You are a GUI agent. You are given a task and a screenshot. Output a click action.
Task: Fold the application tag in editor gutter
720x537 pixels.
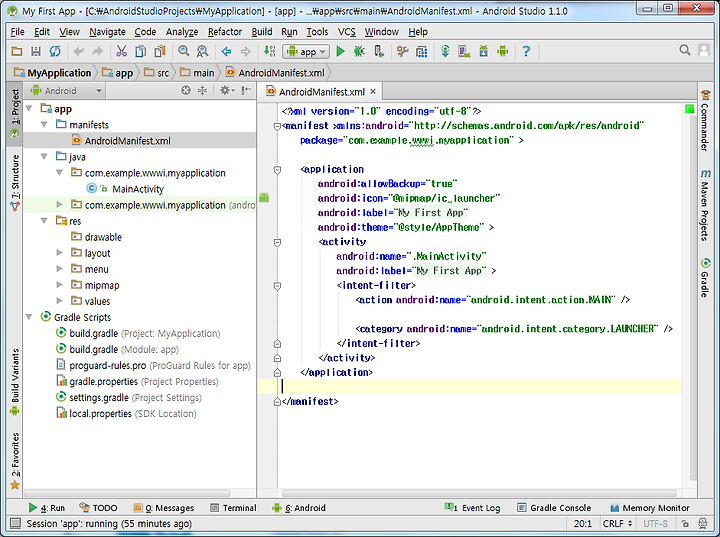277,170
